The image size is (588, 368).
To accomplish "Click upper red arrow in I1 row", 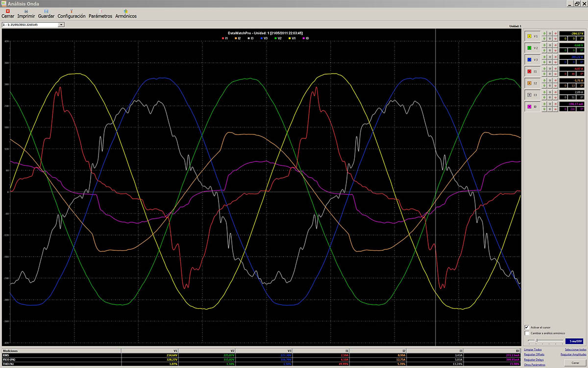I will pos(556,69).
